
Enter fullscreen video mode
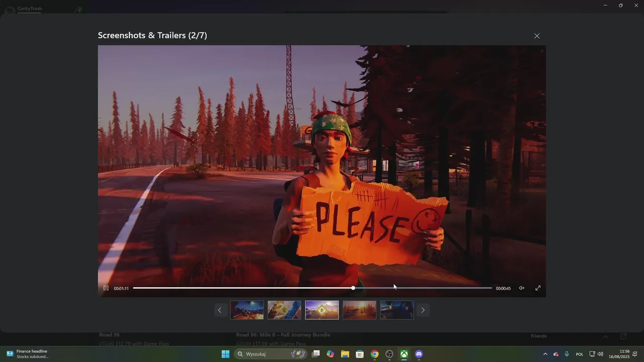(538, 288)
